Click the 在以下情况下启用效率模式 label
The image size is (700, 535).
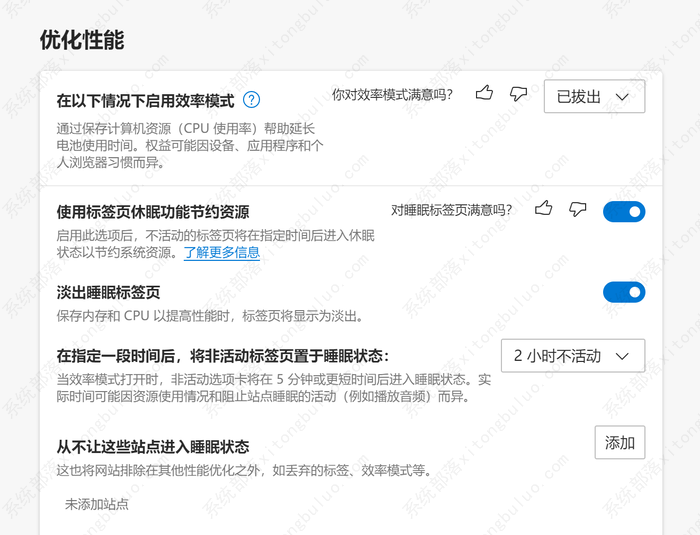coord(145,101)
